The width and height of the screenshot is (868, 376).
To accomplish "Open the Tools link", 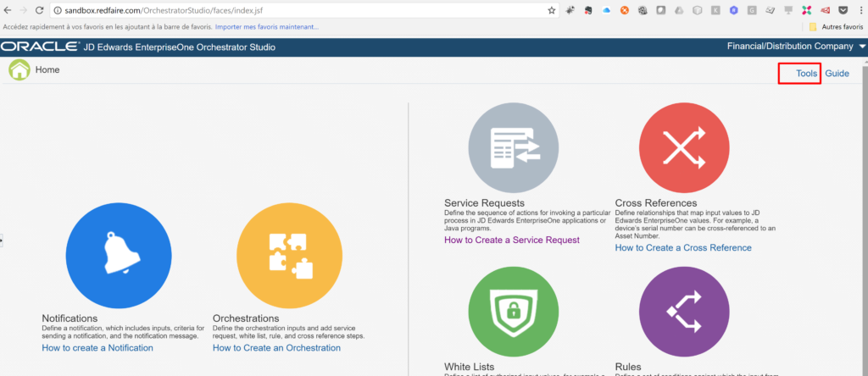I will (x=807, y=74).
